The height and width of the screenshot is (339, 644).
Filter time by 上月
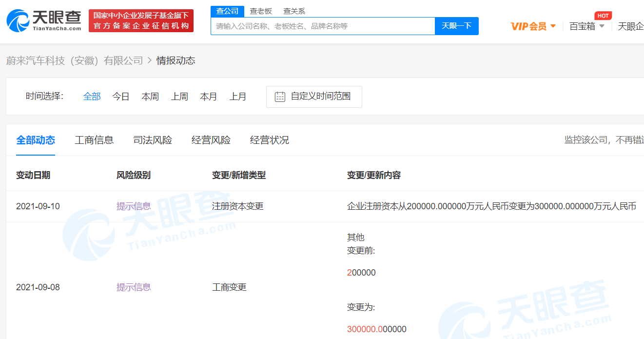(238, 97)
